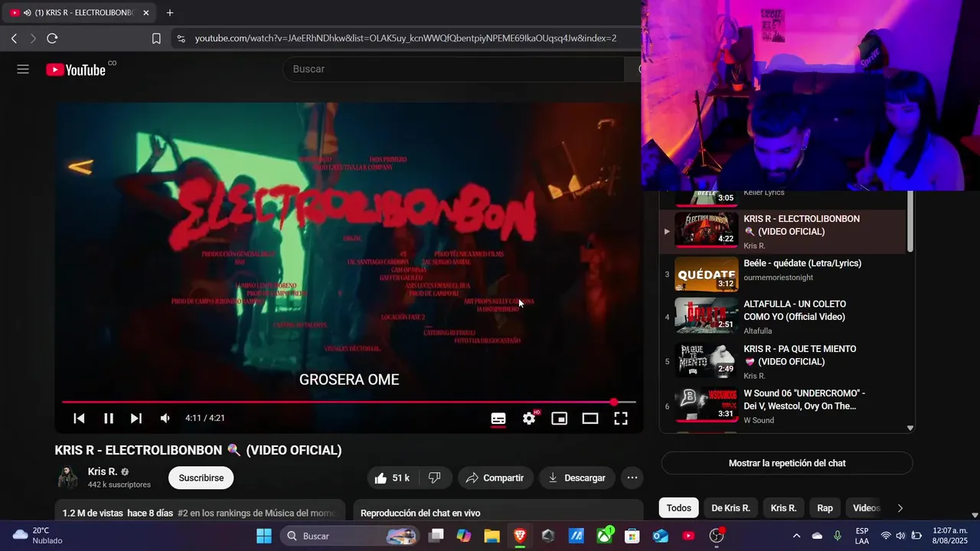Play ALTAFULLA - UN COLETO COMO YO
The width and height of the screenshot is (980, 551).
tap(782, 317)
